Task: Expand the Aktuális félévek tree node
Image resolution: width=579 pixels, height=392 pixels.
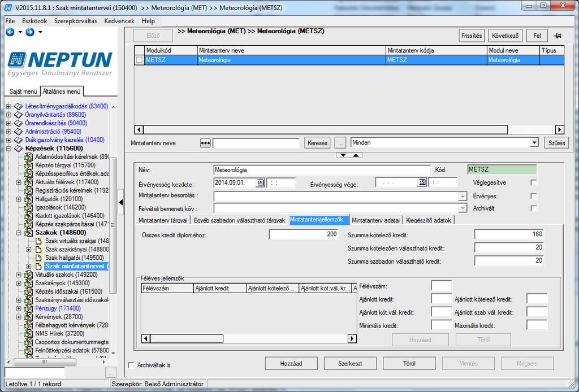Action: pyautogui.click(x=19, y=182)
